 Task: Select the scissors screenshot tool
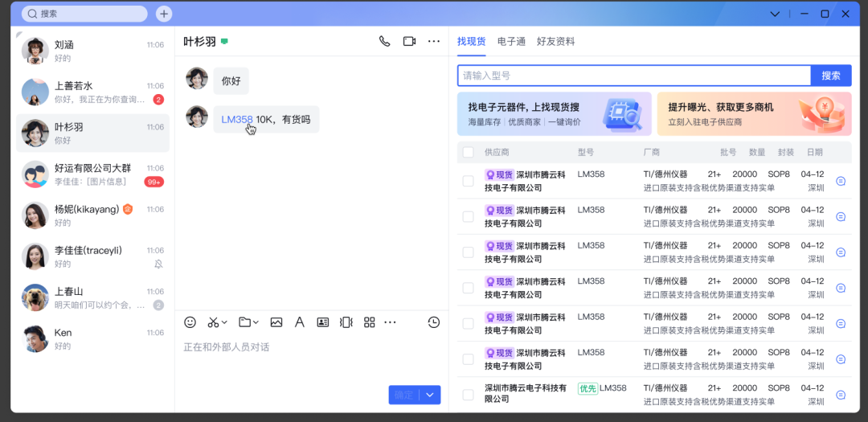[x=213, y=322]
